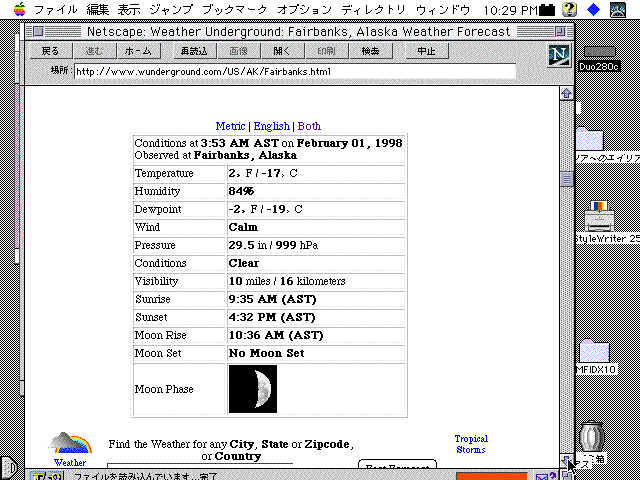Select the Trash can on desktop
The height and width of the screenshot is (480, 640).
(x=592, y=436)
